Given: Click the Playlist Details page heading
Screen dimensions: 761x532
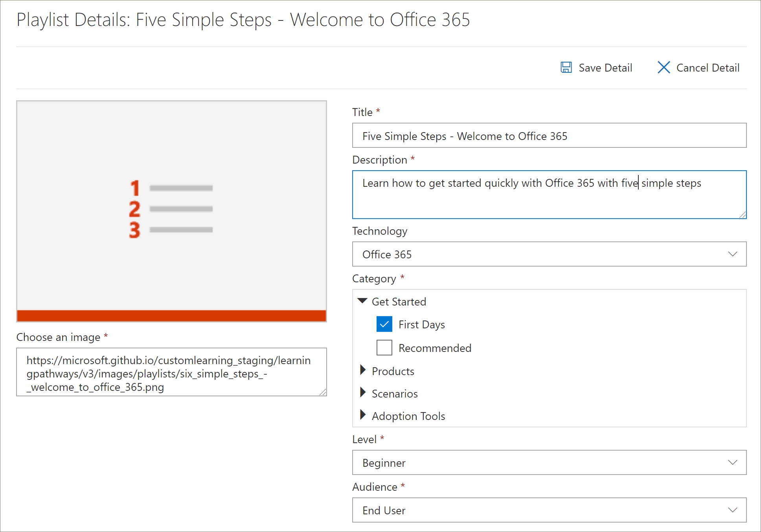Looking at the screenshot, I should click(x=243, y=20).
